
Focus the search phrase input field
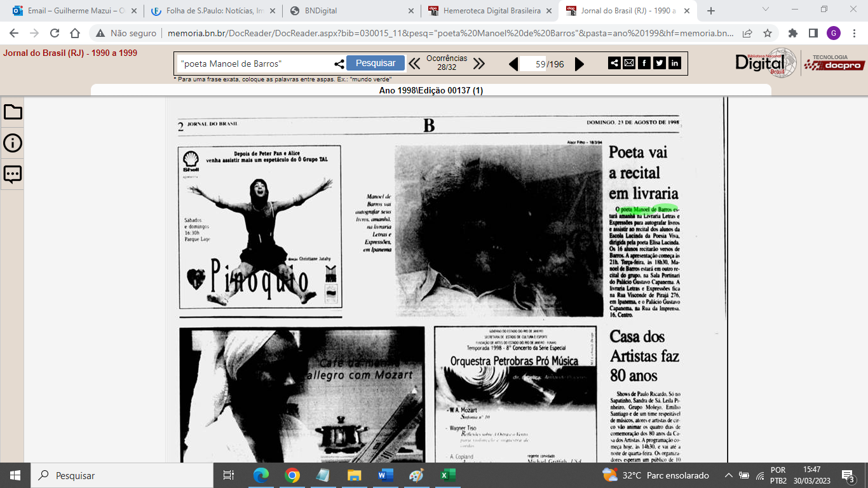[255, 64]
